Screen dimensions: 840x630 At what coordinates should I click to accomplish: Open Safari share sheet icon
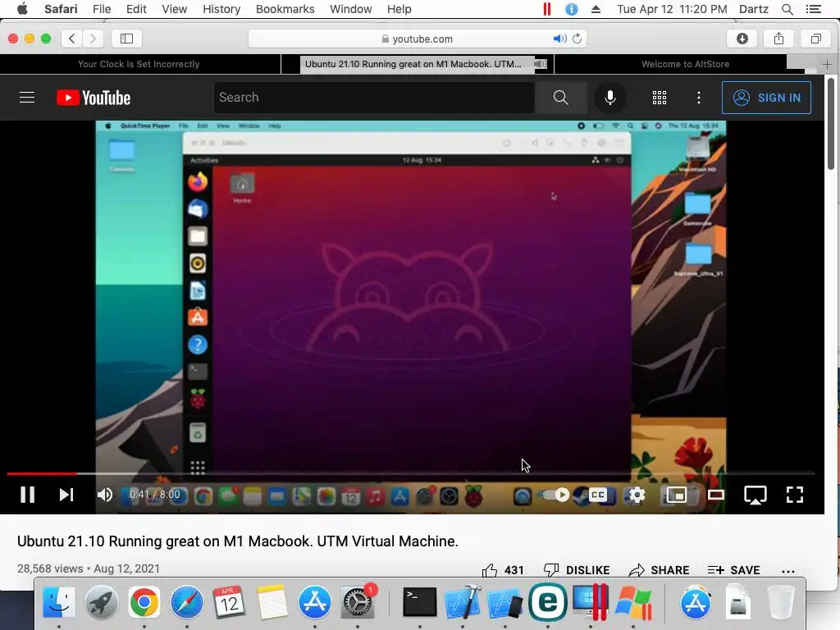pos(779,39)
